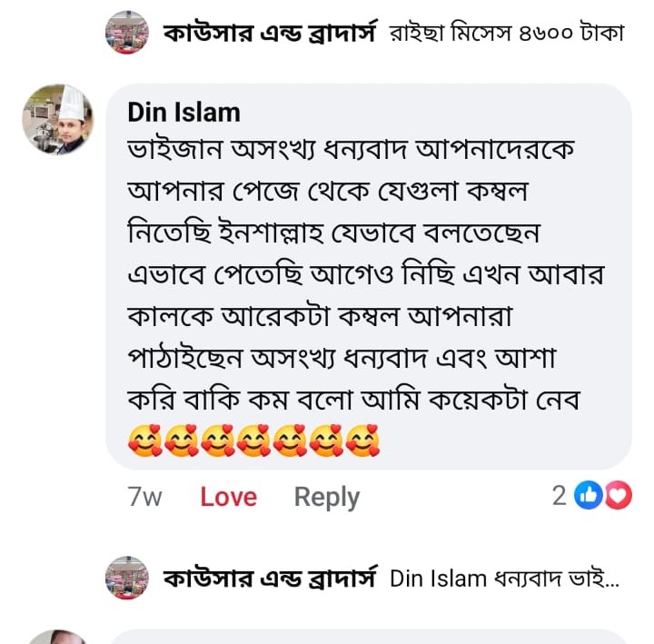Screen dimensions: 654x644
Task: Click the blue thumbs-up reaction icon
Action: (590, 495)
